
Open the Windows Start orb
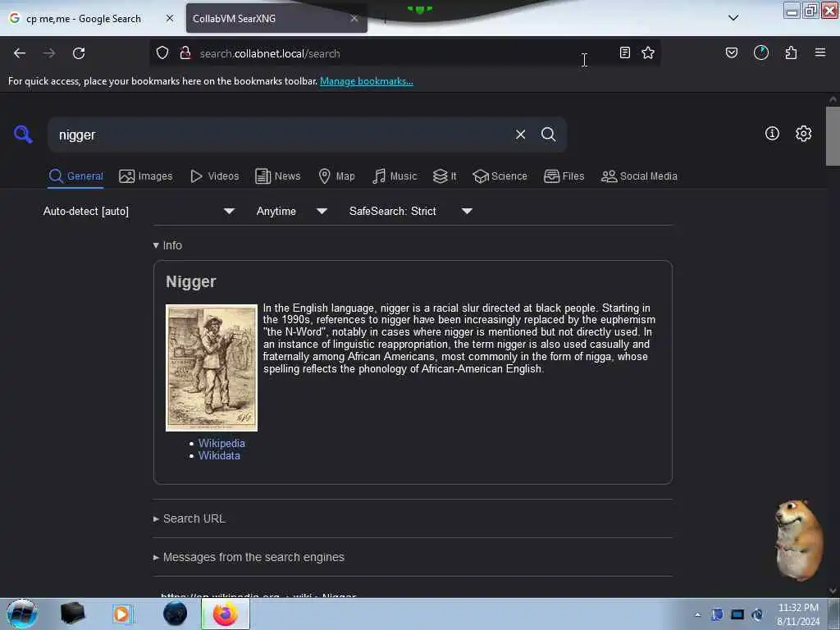coord(22,614)
